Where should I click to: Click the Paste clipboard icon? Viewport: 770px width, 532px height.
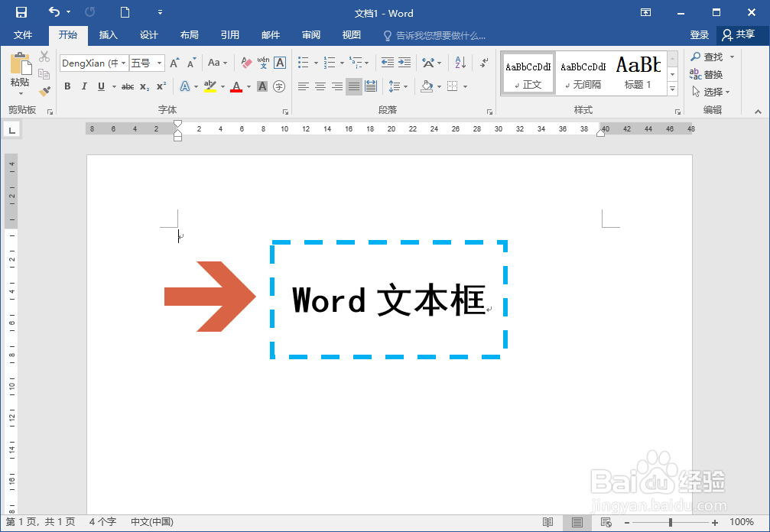point(20,63)
